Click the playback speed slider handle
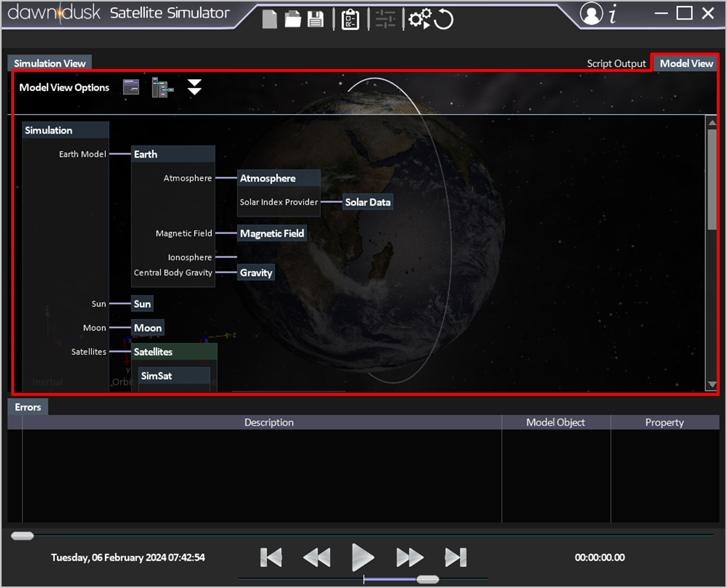 point(427,579)
